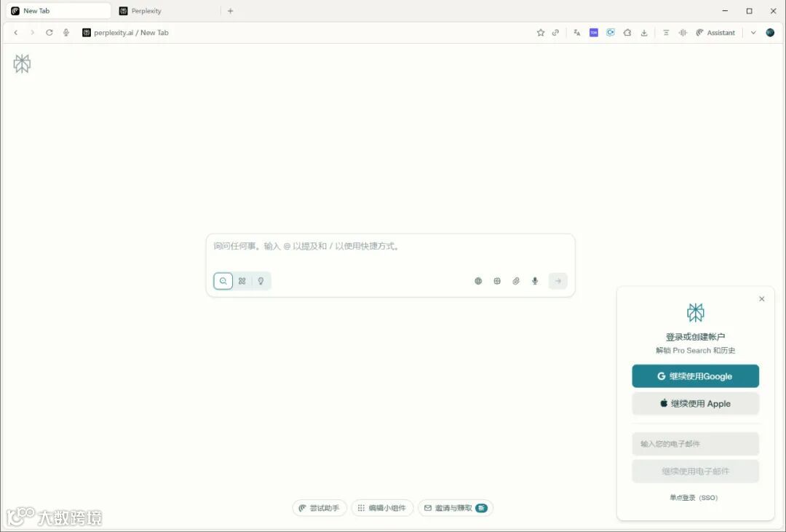Select the Search mode magnifier toggle

point(223,281)
